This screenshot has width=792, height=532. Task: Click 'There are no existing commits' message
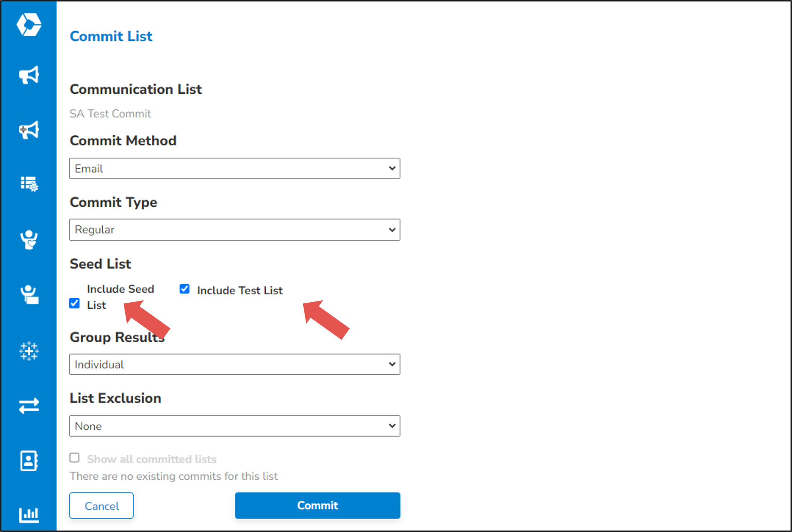pyautogui.click(x=174, y=476)
